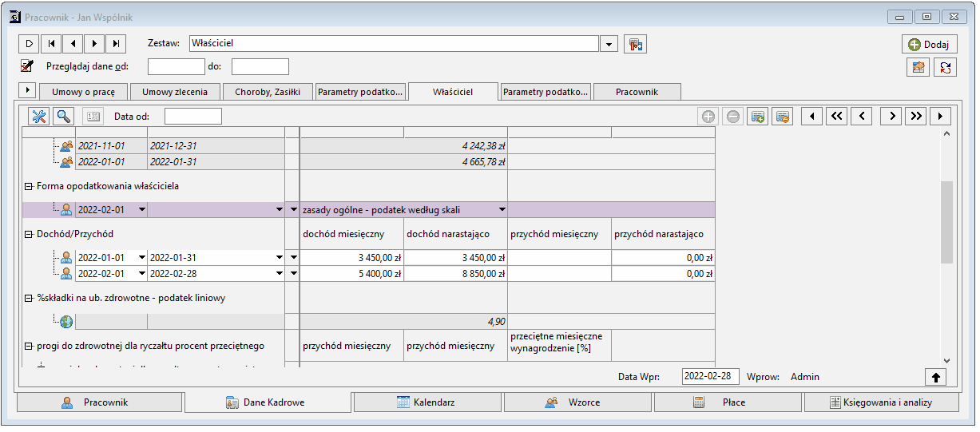Image resolution: width=980 pixels, height=432 pixels.
Task: Open the Wzorce section
Action: [x=577, y=402]
